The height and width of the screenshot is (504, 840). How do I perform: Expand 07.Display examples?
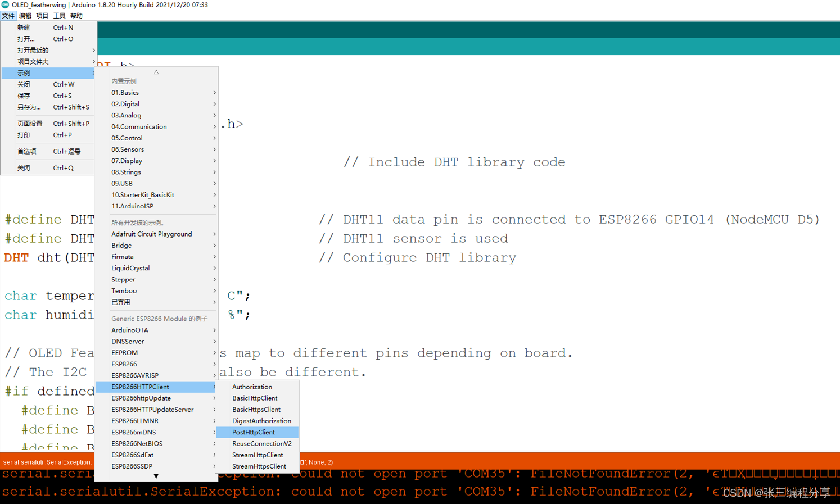(156, 161)
